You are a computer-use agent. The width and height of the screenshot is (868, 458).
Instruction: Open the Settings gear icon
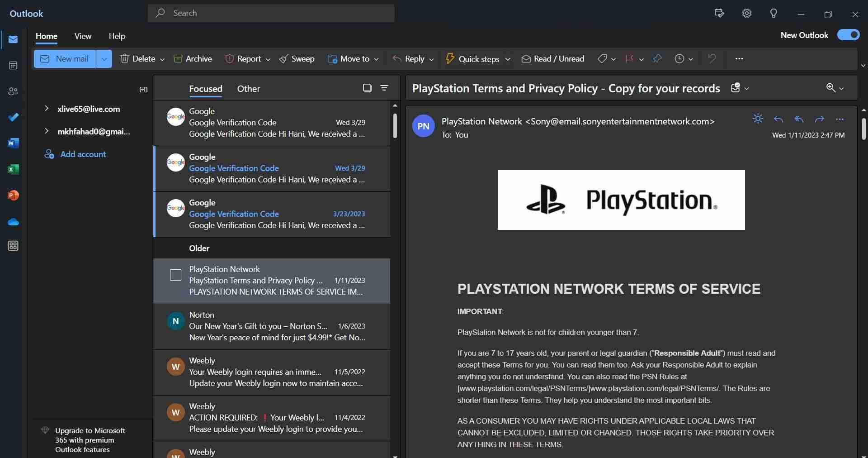click(747, 14)
